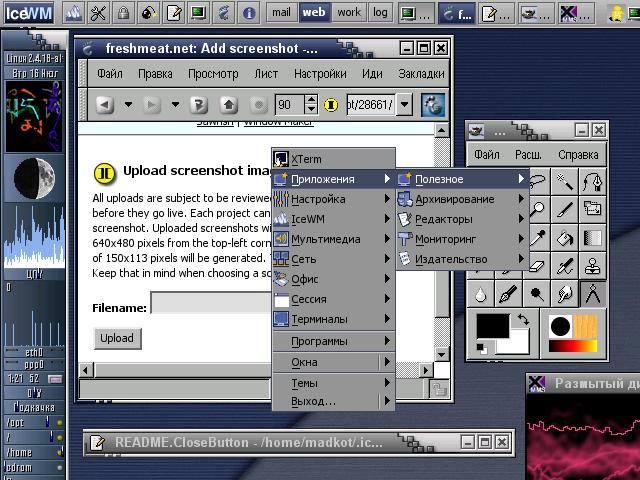Switch to the web workspace
This screenshot has width=640, height=480.
click(x=314, y=13)
